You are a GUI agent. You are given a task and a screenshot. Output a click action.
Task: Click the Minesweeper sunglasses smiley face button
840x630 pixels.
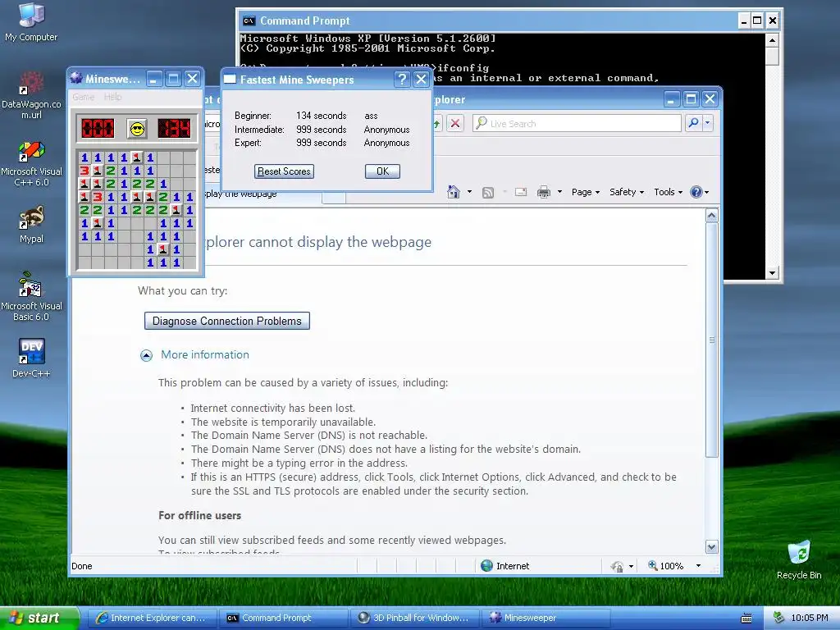click(137, 129)
